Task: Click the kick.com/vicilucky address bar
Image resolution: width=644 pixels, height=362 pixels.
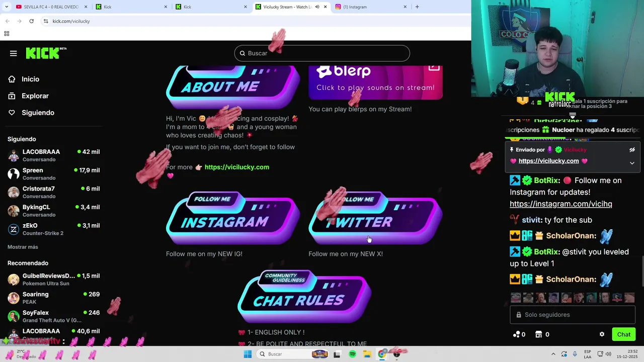Action: [71, 21]
